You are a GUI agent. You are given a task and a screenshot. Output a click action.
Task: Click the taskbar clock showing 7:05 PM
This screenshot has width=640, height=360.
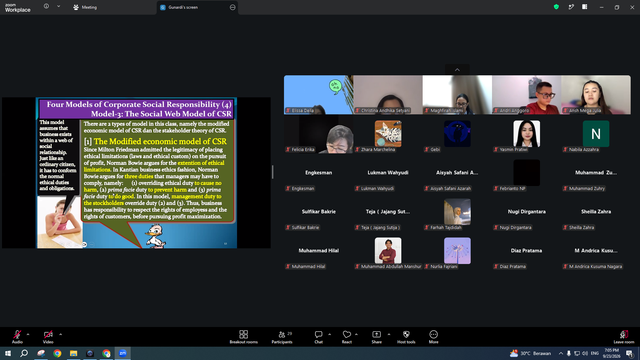pyautogui.click(x=611, y=353)
